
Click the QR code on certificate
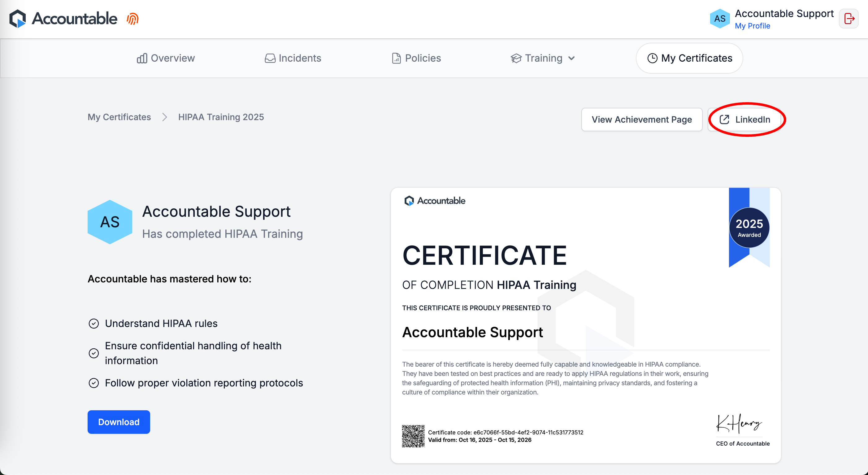[413, 436]
